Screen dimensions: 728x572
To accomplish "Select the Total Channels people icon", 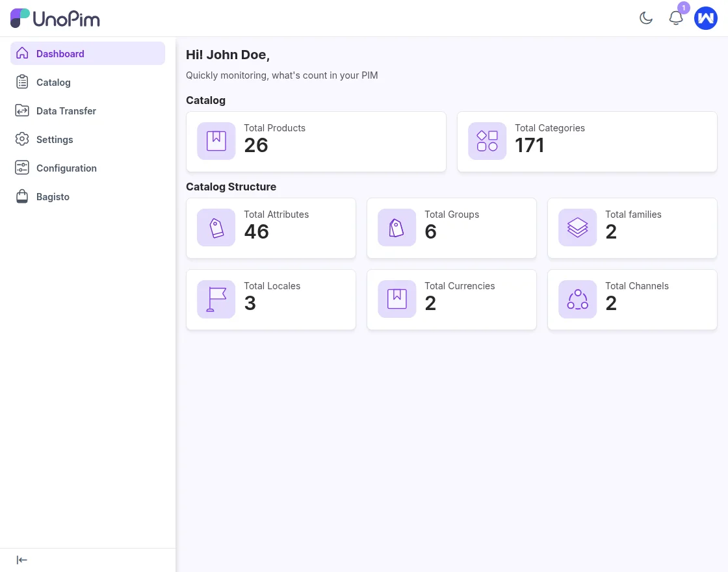I will coord(577,299).
